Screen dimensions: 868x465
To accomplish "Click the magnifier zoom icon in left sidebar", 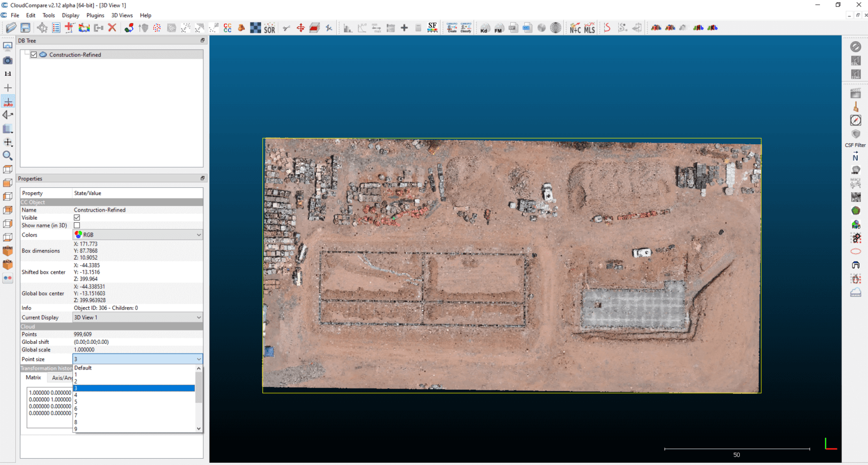I will click(x=8, y=156).
